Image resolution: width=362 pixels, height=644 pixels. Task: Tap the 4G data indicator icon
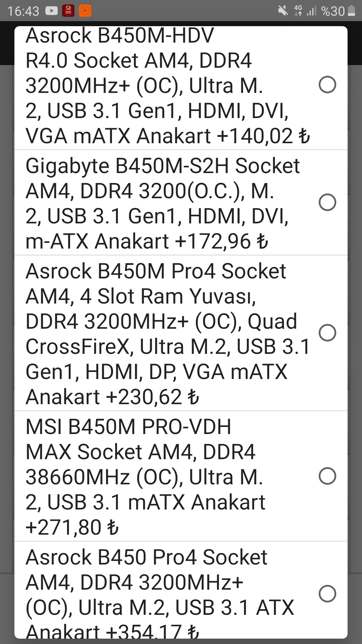(x=298, y=11)
